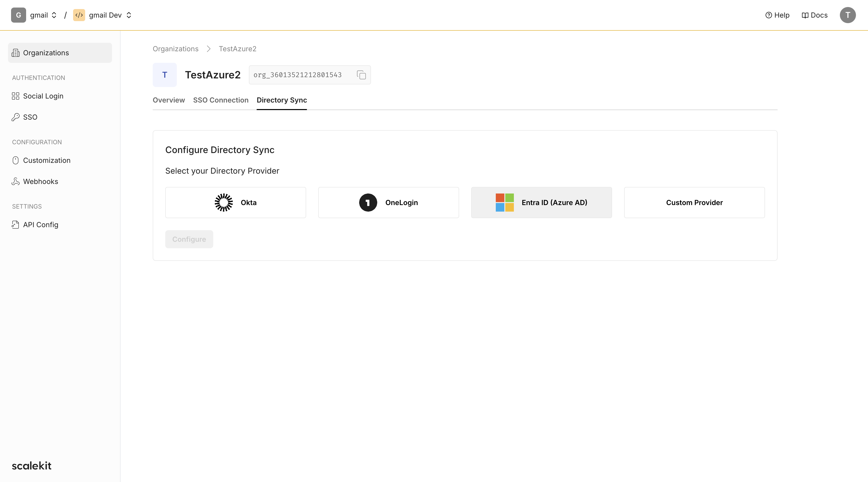Click the Webhooks icon
This screenshot has width=868, height=482.
16,182
